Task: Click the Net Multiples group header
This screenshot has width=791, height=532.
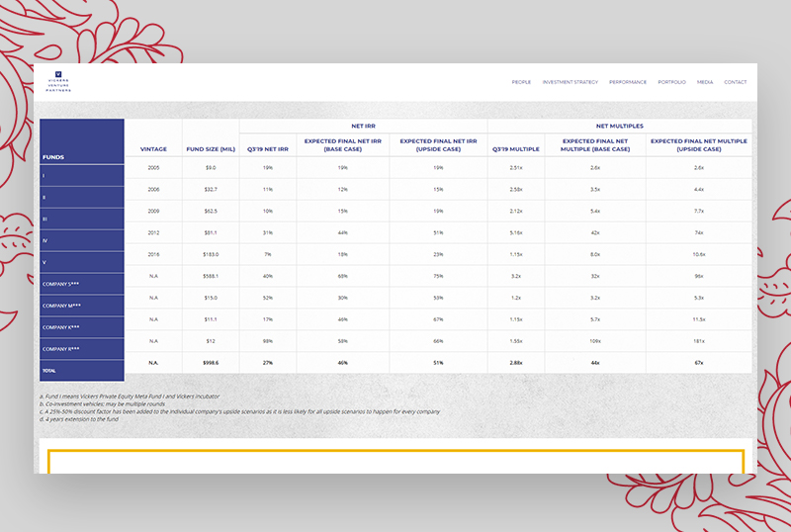Action: coord(620,127)
